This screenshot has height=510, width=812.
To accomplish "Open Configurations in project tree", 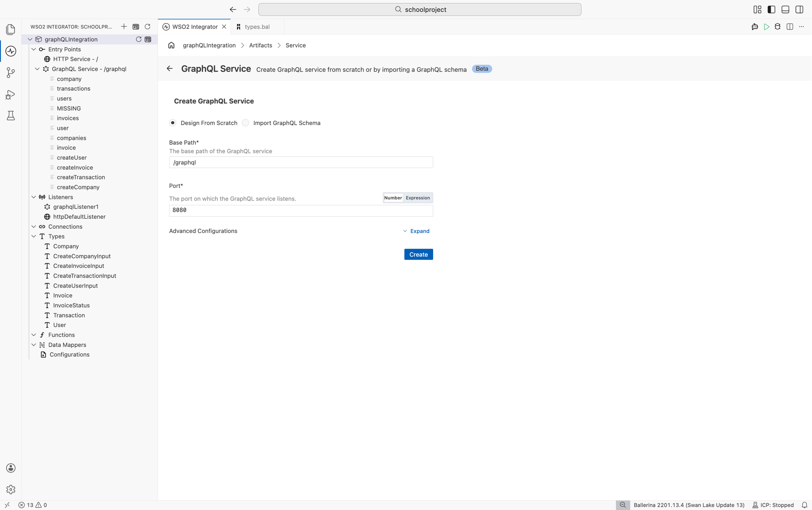I will click(x=69, y=355).
